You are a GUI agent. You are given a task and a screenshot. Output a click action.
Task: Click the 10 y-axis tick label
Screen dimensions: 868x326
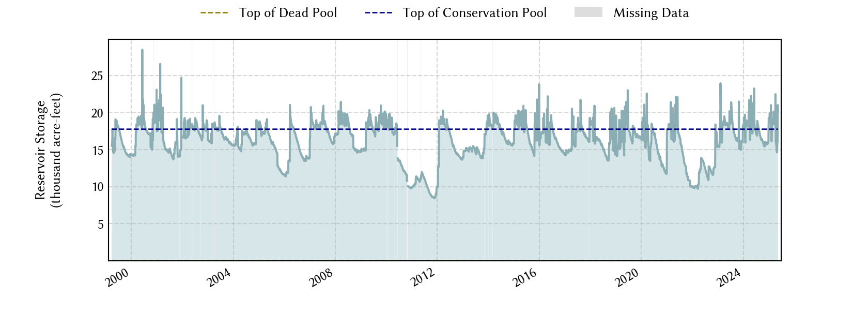coord(97,187)
